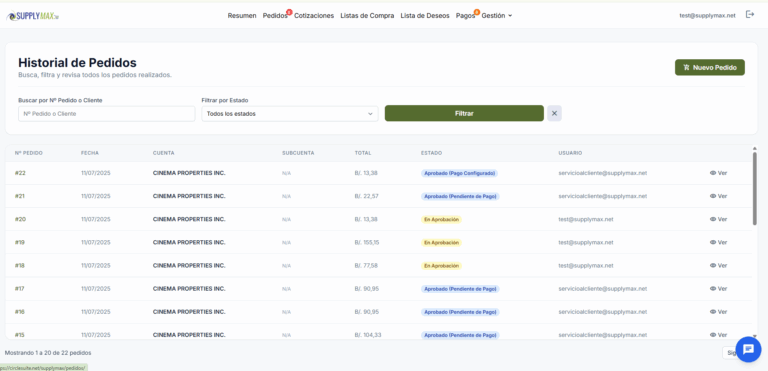View order #21 via eye icon
The height and width of the screenshot is (371, 768).
click(713, 196)
